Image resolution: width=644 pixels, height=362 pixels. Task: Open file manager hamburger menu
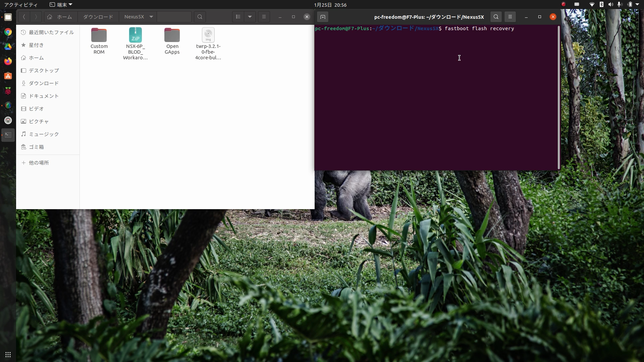point(264,17)
